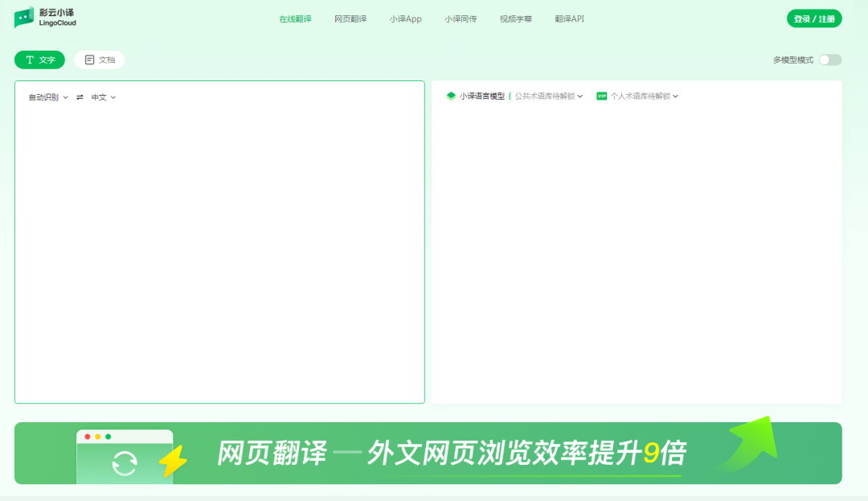The height and width of the screenshot is (501, 868).
Task: Open the 中文 target language dropdown
Action: tap(101, 97)
